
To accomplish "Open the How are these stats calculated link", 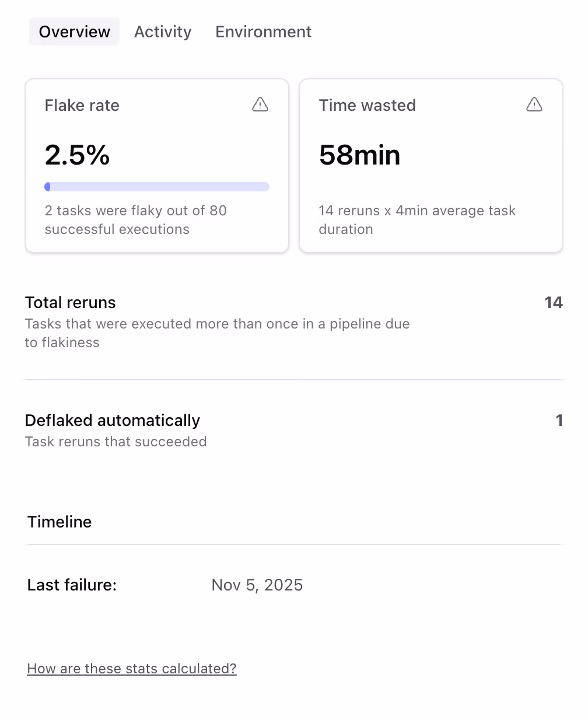I will 131,669.
